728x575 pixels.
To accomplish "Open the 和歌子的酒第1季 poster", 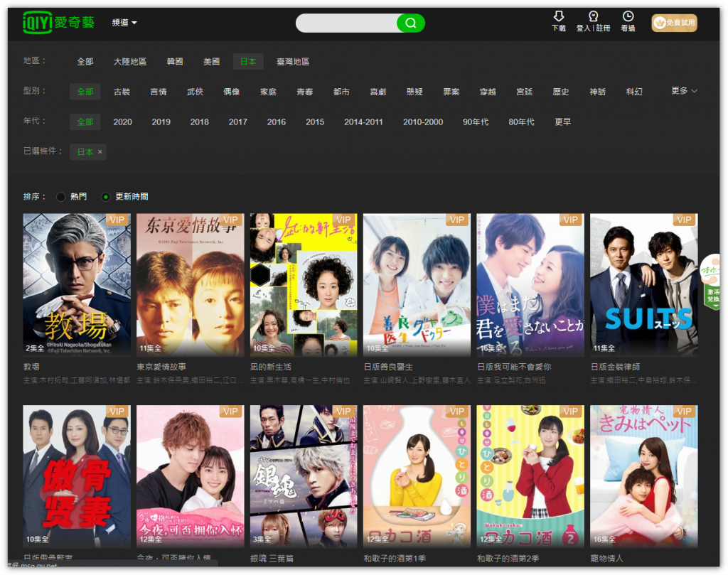I will coord(417,477).
